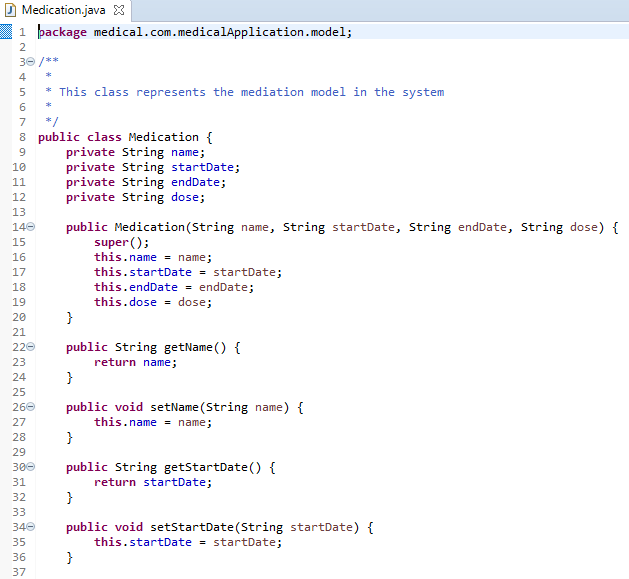The width and height of the screenshot is (629, 579).
Task: Click 'this.name = name;' on line 27
Action: point(153,422)
